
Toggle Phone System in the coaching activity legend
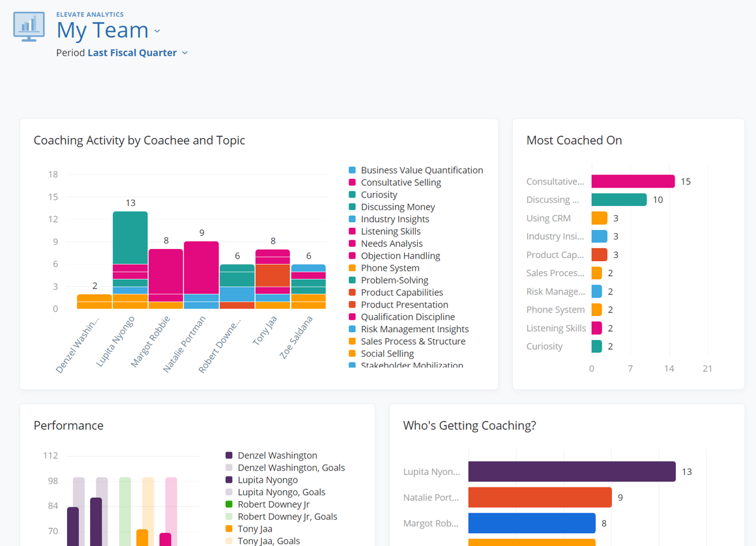(384, 268)
